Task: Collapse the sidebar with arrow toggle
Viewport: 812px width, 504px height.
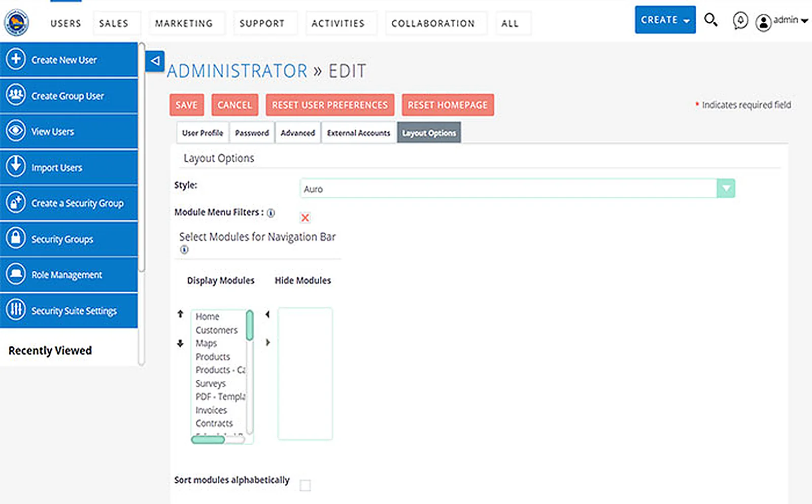Action: pos(155,61)
